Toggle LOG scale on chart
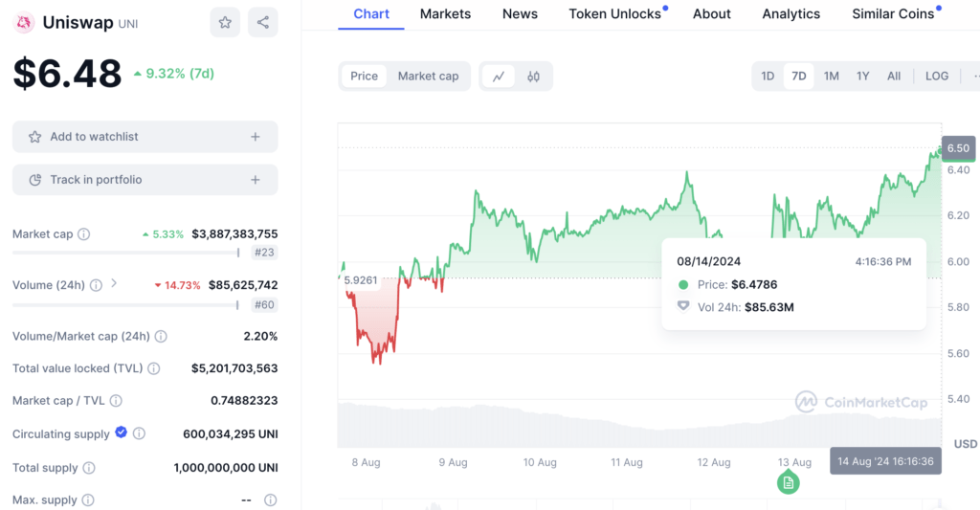This screenshot has height=510, width=980. pos(937,77)
